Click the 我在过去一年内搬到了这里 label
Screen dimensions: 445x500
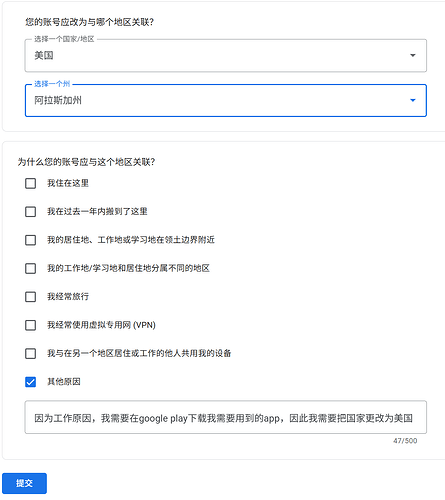click(x=97, y=212)
